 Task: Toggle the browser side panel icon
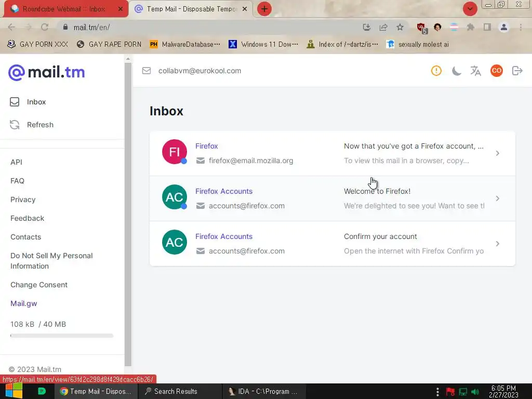point(487,27)
